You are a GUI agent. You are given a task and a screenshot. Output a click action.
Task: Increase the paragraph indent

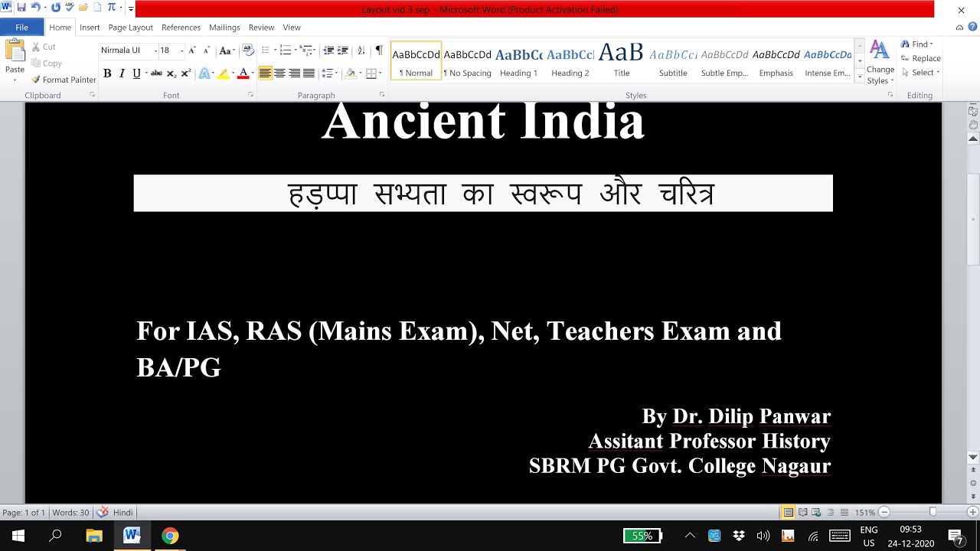click(342, 51)
